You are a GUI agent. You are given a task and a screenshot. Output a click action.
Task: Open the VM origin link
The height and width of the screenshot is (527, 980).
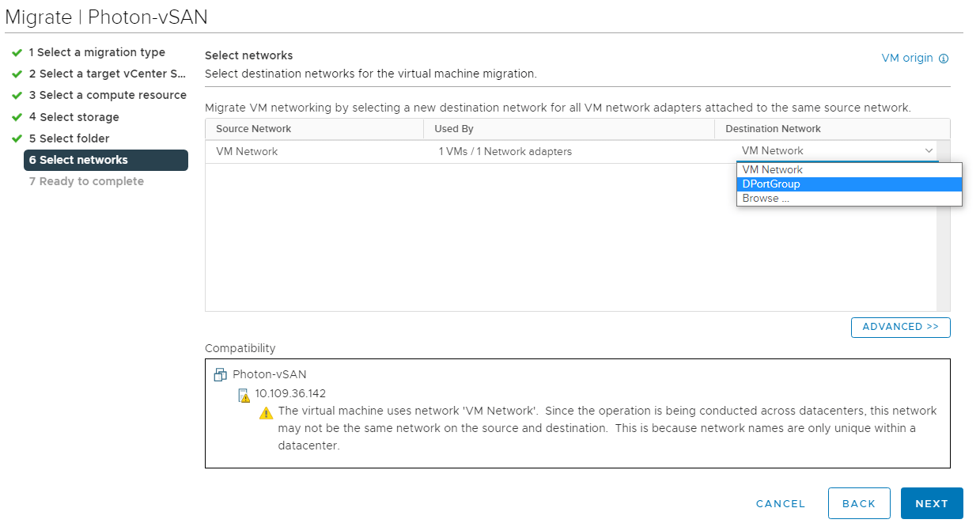click(907, 59)
